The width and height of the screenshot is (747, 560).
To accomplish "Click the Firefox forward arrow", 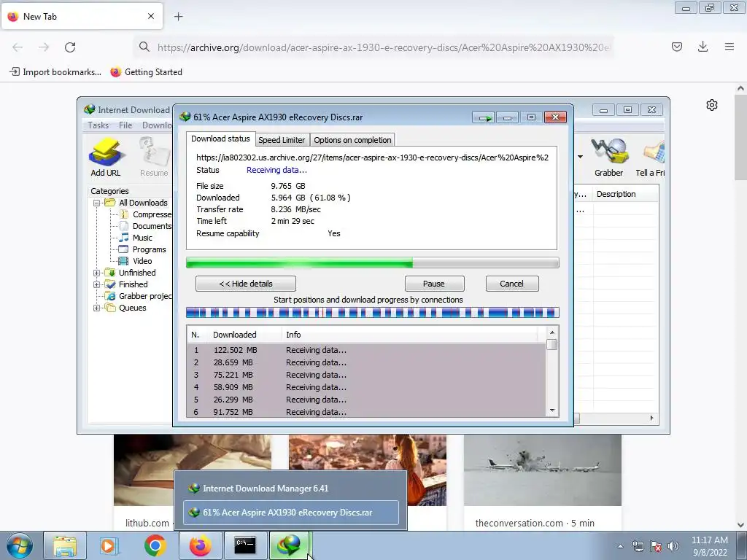I will click(x=44, y=47).
